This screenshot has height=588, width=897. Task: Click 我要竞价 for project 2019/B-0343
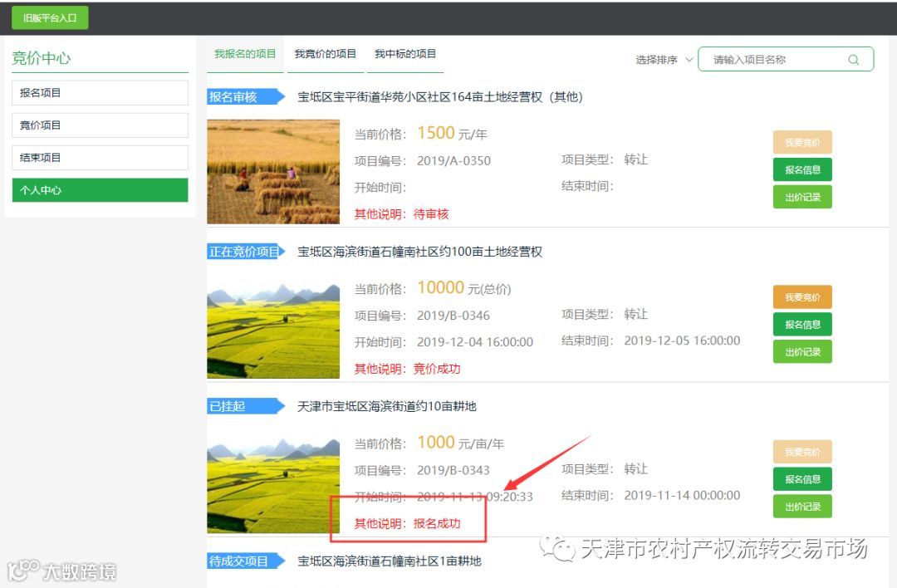coord(802,452)
